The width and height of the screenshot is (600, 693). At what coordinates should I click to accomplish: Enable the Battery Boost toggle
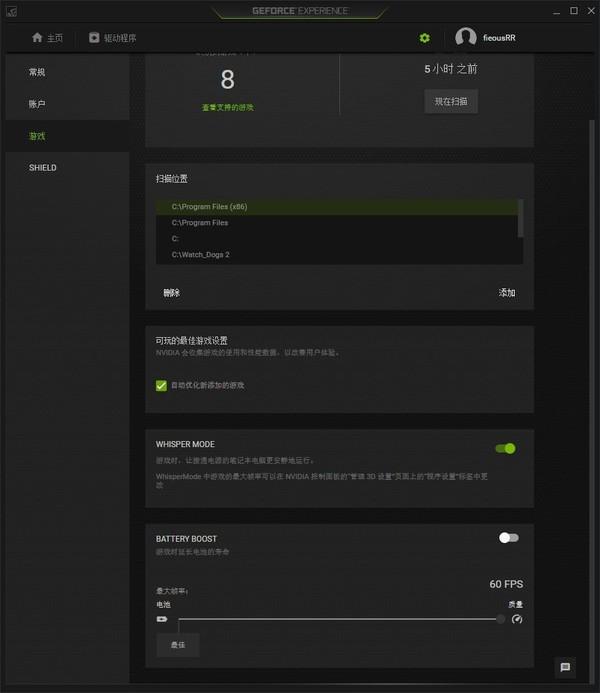pos(509,538)
